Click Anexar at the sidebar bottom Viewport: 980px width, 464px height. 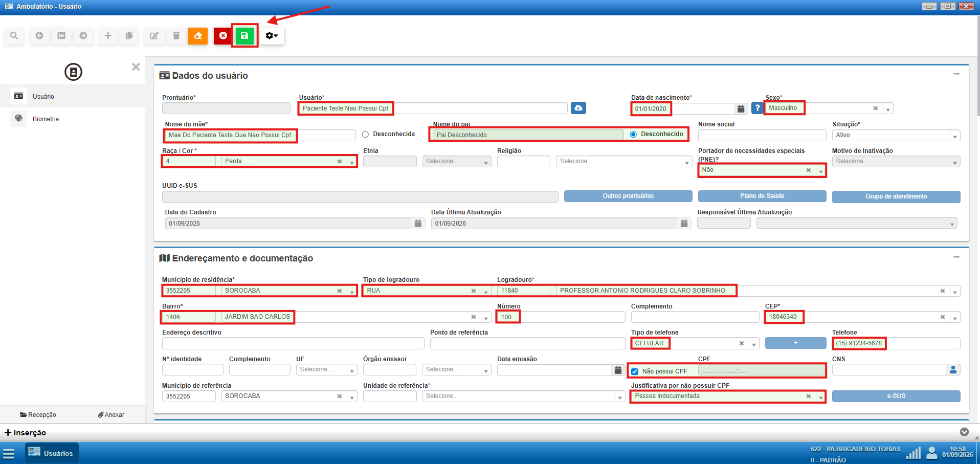click(x=111, y=415)
